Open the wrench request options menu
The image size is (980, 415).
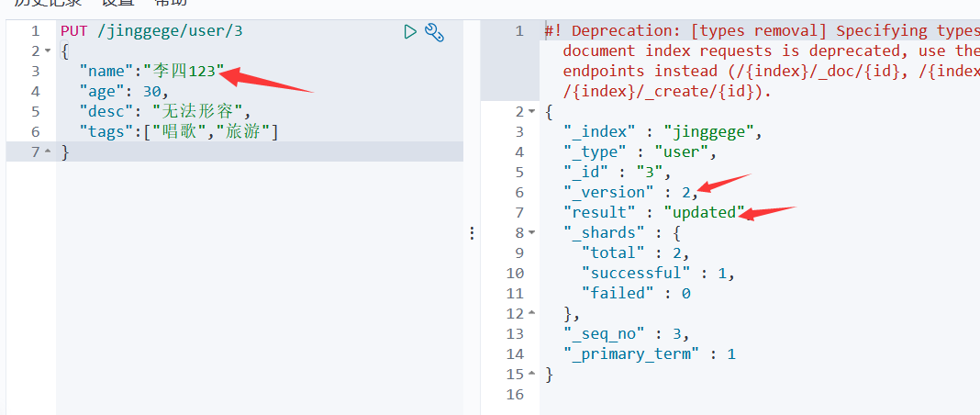point(435,33)
